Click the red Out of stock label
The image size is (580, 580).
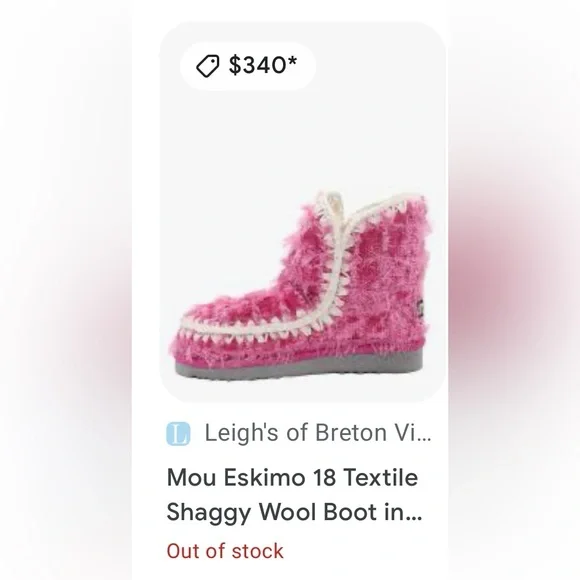coord(225,551)
